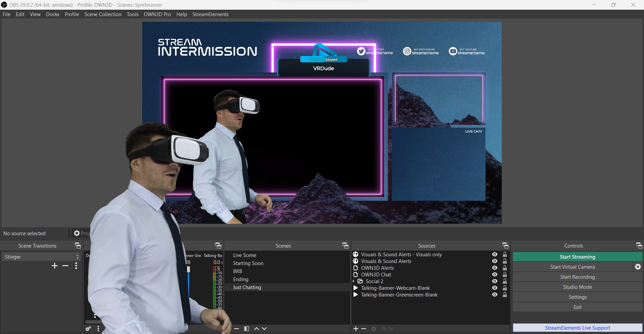
Task: Open the View menu
Action: tap(35, 14)
